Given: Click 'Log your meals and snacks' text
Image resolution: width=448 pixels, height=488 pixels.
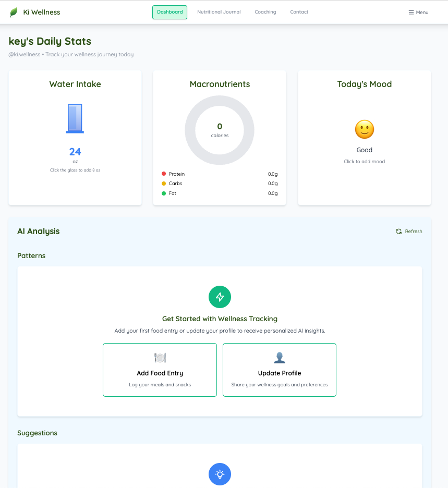Looking at the screenshot, I should click(160, 385).
